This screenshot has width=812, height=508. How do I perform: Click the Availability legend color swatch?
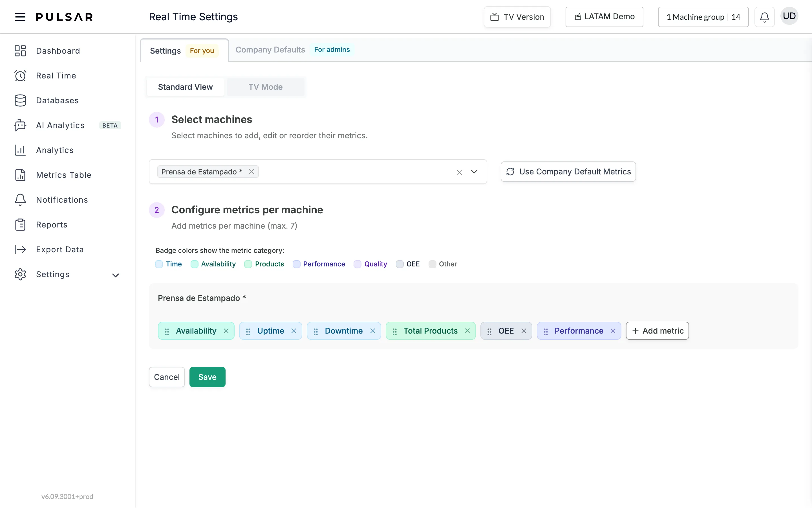(194, 264)
